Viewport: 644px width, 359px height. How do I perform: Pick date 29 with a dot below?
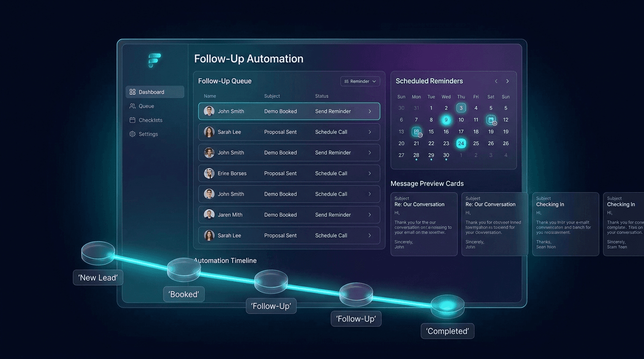pyautogui.click(x=431, y=155)
